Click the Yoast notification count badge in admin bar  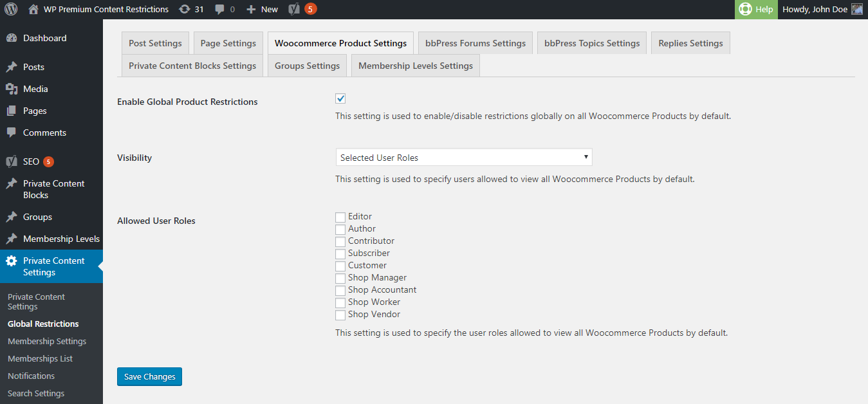(311, 9)
